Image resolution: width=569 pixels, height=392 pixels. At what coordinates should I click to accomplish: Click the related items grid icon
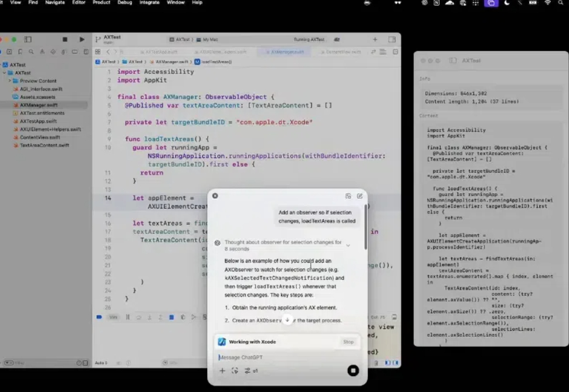(x=97, y=52)
